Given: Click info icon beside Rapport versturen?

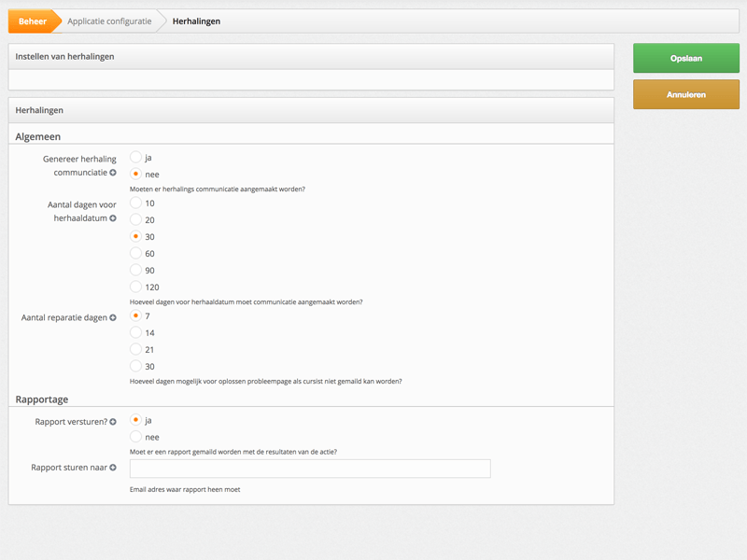Looking at the screenshot, I should click(113, 422).
